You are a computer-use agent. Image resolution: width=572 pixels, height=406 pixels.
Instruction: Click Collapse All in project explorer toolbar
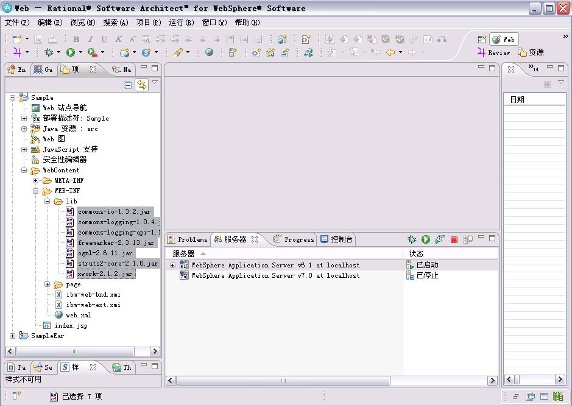pyautogui.click(x=128, y=85)
